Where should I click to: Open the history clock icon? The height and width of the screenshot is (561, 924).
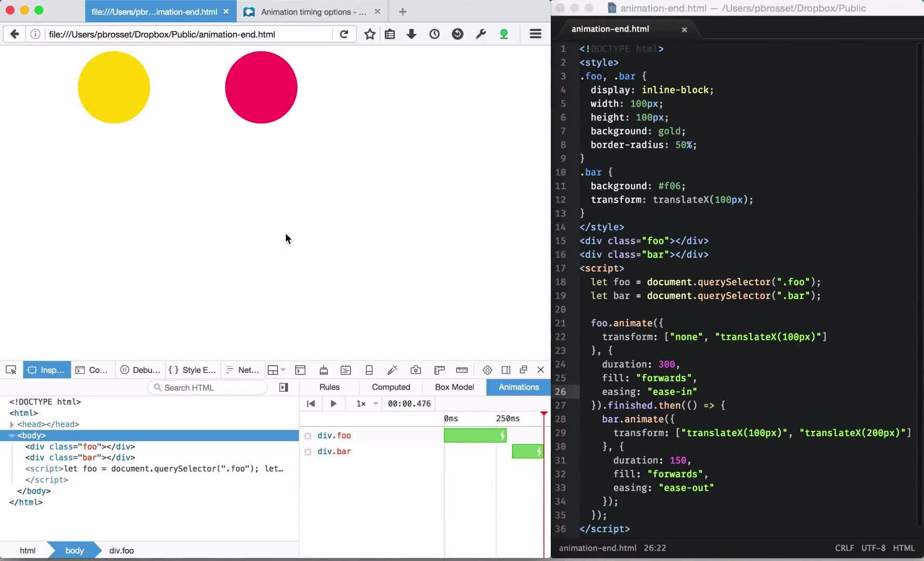pyautogui.click(x=434, y=34)
